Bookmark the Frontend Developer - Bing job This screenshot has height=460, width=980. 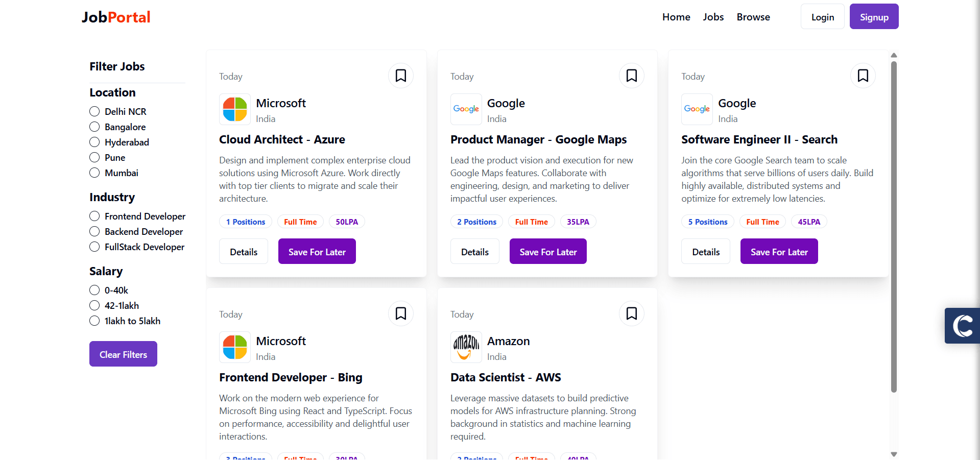click(401, 313)
